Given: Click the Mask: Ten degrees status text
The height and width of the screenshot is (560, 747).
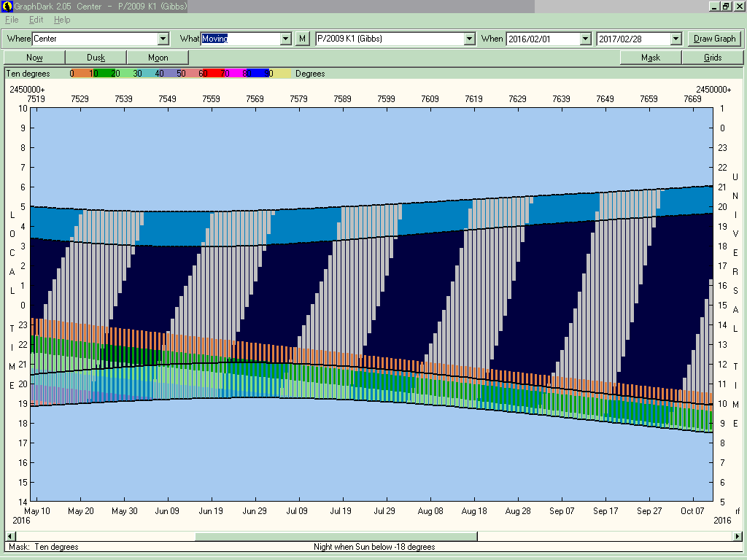Looking at the screenshot, I should tap(43, 547).
